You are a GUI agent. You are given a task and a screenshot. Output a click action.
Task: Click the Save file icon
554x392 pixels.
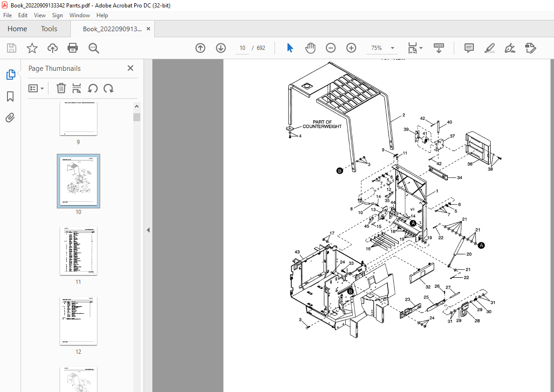(12, 48)
